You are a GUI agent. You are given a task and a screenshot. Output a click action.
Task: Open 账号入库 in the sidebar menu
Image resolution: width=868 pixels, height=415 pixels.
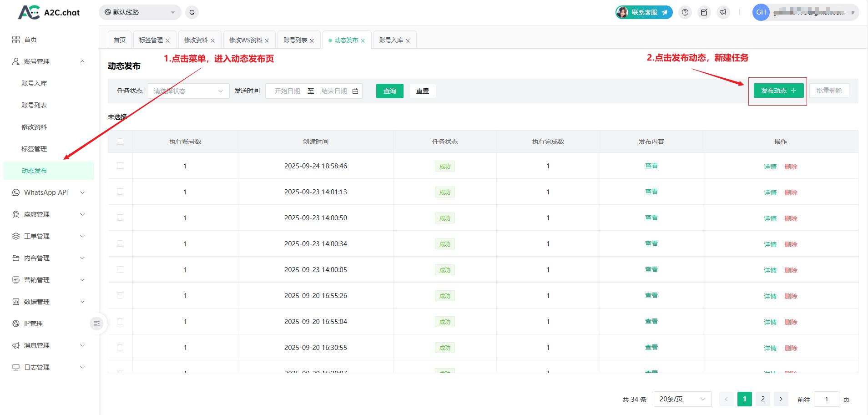[34, 83]
